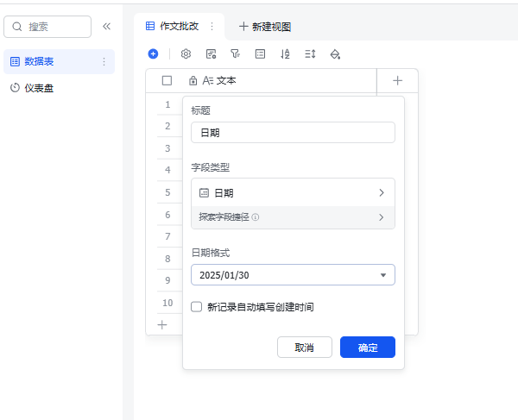Open the group-by list icon
This screenshot has height=420, width=518.
click(x=261, y=53)
